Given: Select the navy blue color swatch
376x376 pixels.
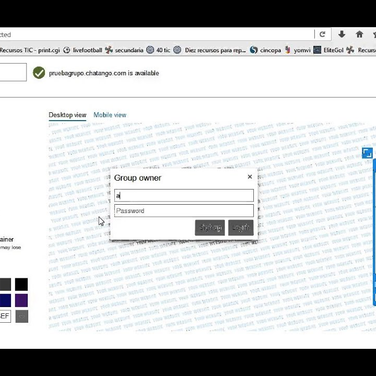Looking at the screenshot, I should point(5,300).
